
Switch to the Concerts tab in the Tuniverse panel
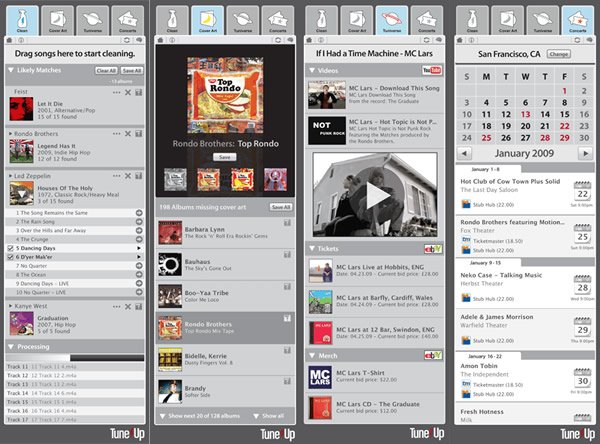tap(427, 21)
